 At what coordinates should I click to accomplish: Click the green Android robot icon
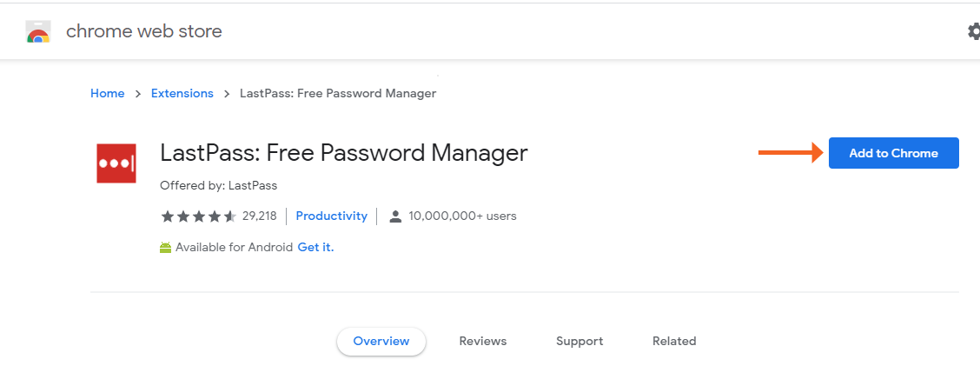click(165, 248)
